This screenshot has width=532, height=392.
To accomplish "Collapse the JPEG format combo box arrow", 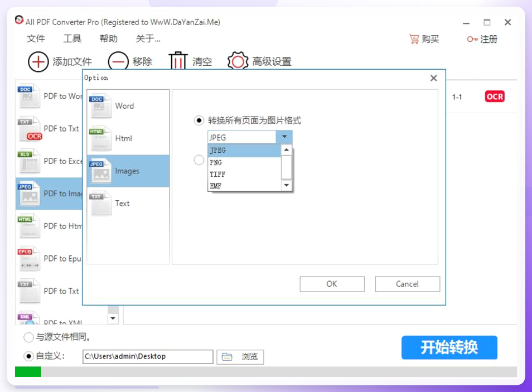I will 284,137.
